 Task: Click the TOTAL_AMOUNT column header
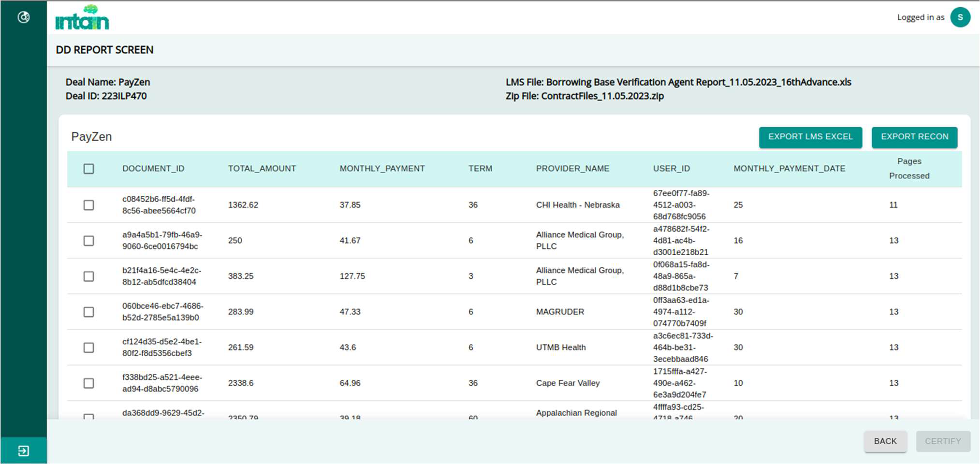[x=262, y=169]
